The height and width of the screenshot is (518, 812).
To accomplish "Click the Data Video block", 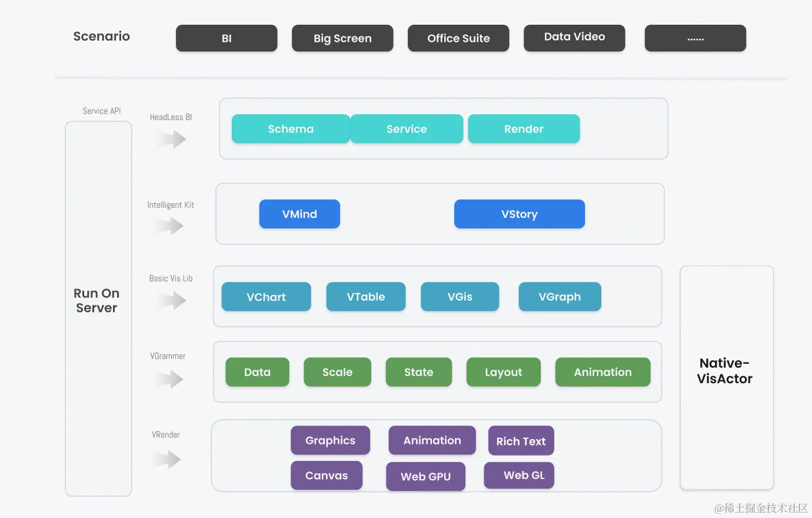I will coord(574,38).
